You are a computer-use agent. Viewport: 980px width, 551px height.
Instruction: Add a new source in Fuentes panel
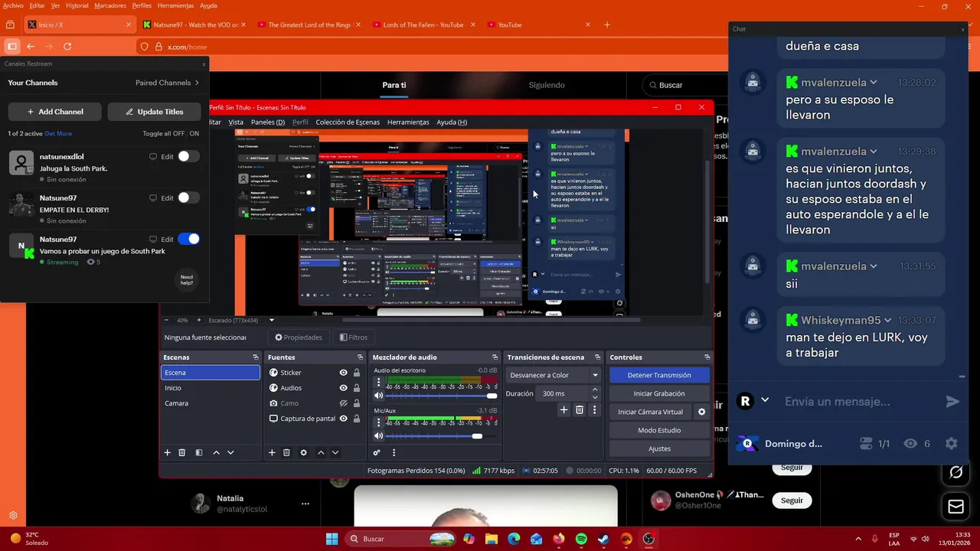(272, 452)
